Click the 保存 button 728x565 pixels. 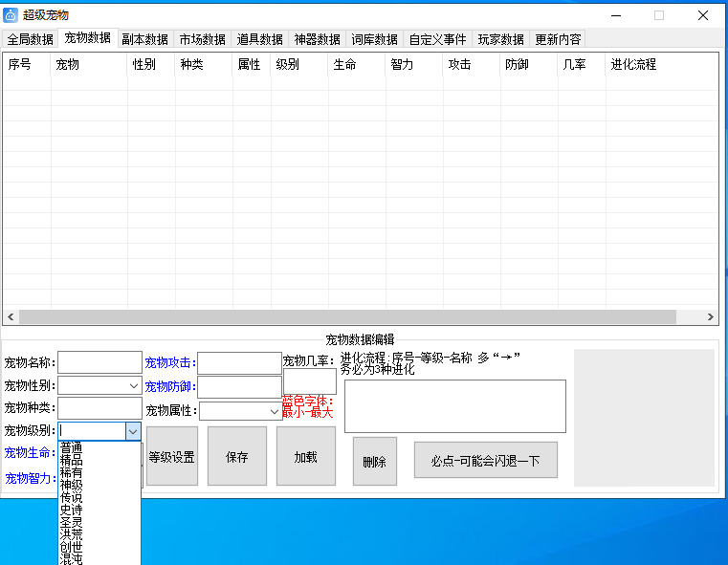coord(237,456)
